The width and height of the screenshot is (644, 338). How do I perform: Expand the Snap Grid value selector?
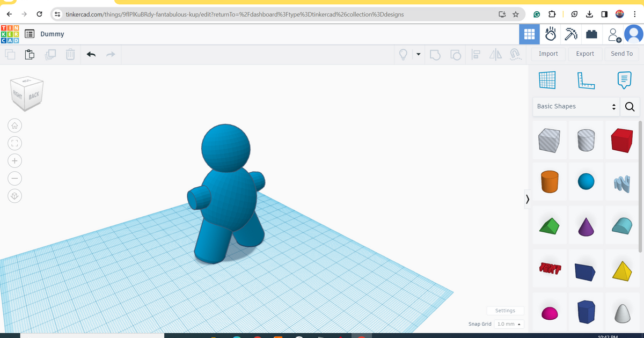(509, 324)
